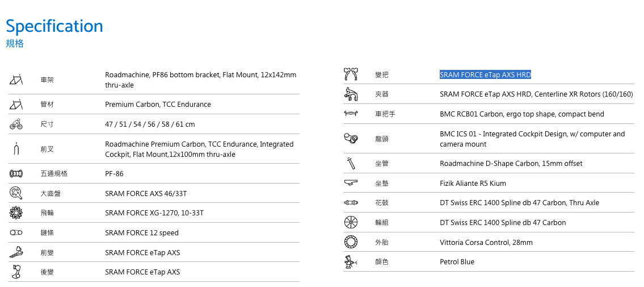
Task: Click the crankset icon beside 大齒盤
Action: click(16, 193)
